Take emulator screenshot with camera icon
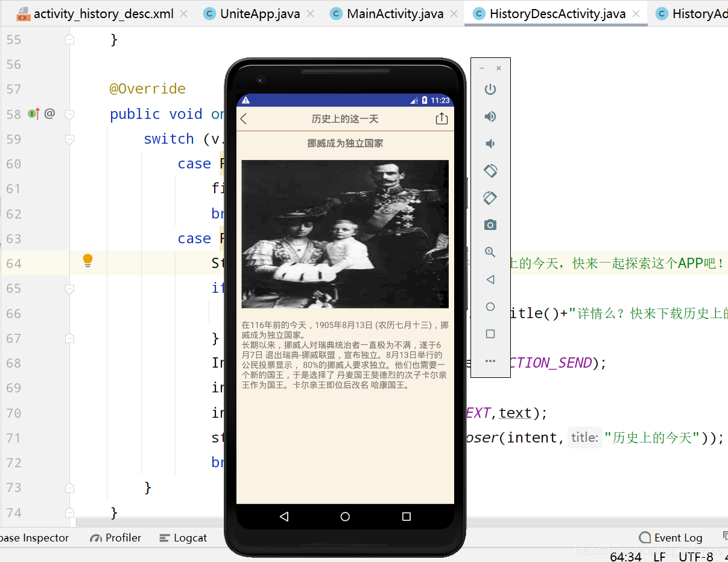Viewport: 728px width, 562px height. pyautogui.click(x=490, y=225)
